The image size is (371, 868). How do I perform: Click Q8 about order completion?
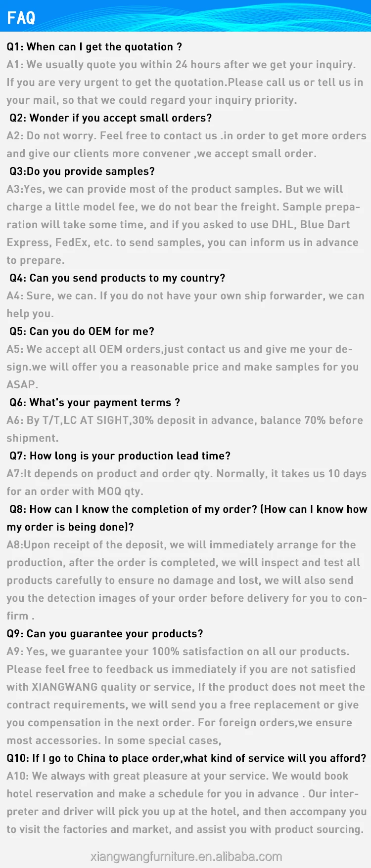[x=188, y=509]
